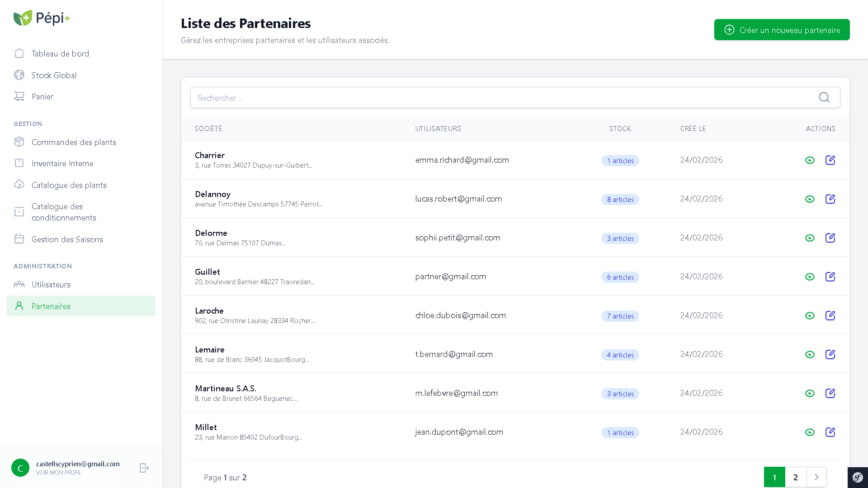Viewport: 868px width, 488px height.
Task: Click the Utilisateurs people icon
Action: pyautogui.click(x=19, y=284)
